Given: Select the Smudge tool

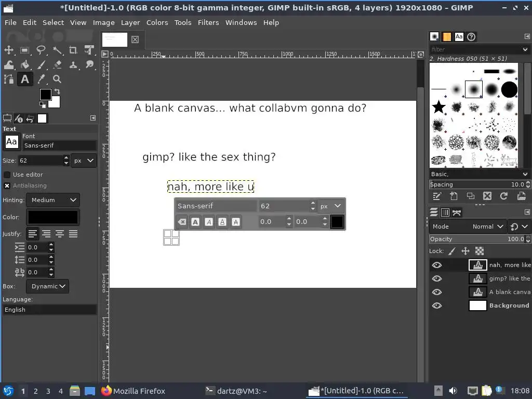Looking at the screenshot, I should 89,64.
